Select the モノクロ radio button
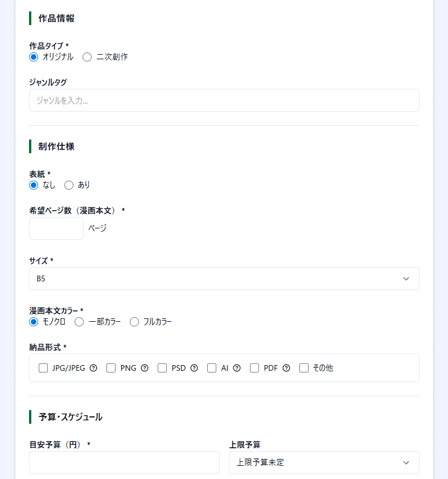Image resolution: width=448 pixels, height=479 pixels. [34, 322]
